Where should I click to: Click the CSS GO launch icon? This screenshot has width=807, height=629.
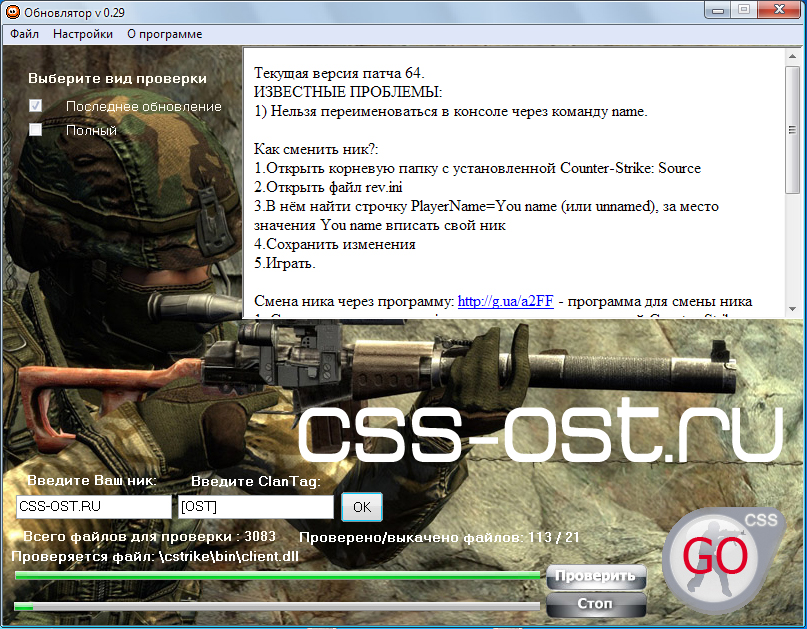pyautogui.click(x=723, y=560)
